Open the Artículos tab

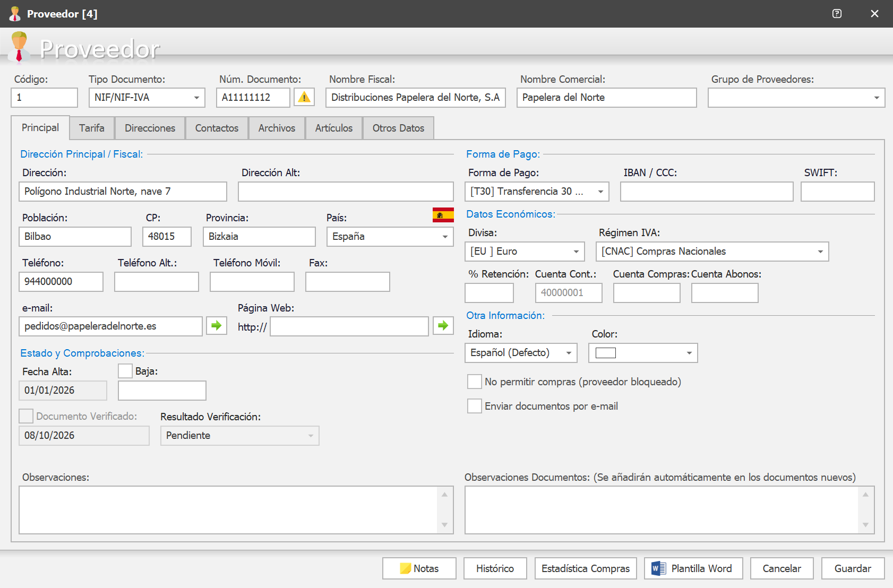[x=334, y=128]
